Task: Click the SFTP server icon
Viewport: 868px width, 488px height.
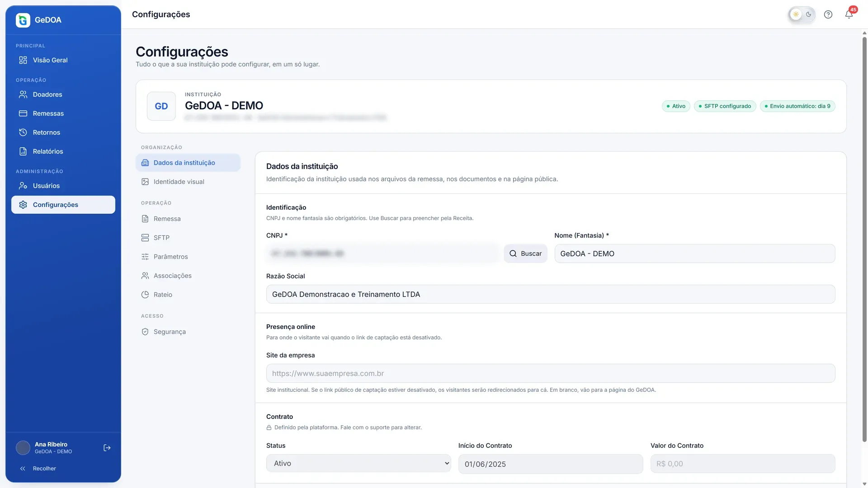Action: pyautogui.click(x=145, y=238)
